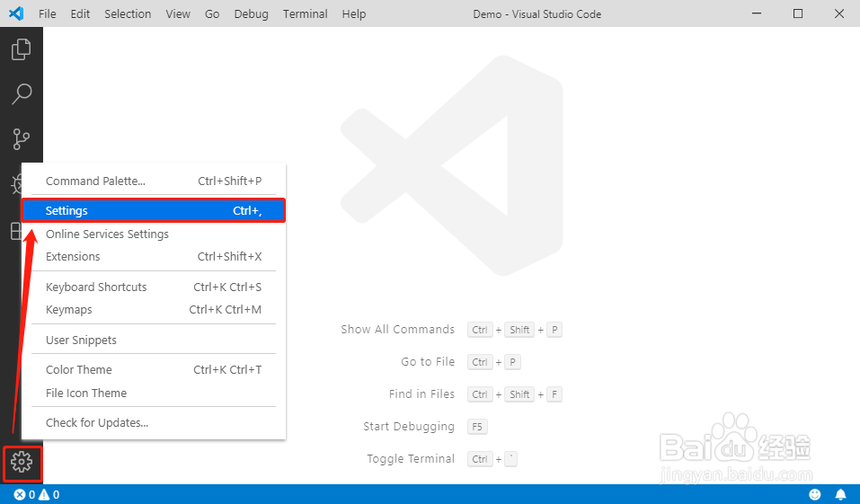Image resolution: width=860 pixels, height=504 pixels.
Task: Open the Go menu
Action: [x=212, y=13]
